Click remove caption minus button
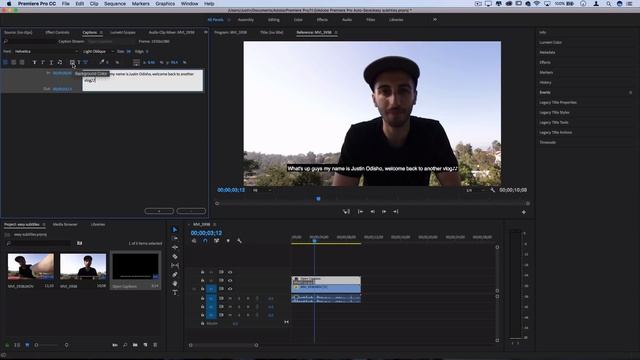The width and height of the screenshot is (640, 360). pyautogui.click(x=191, y=211)
